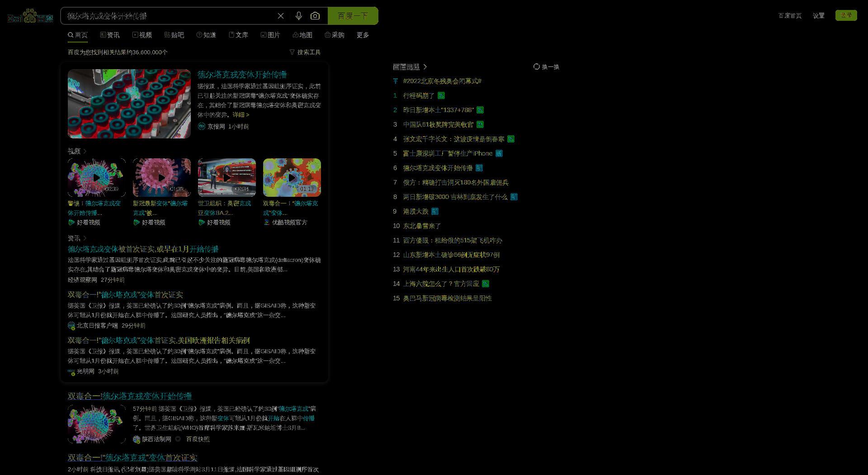Click 北京日报客户端 source icon
868x475 pixels.
coord(71,325)
